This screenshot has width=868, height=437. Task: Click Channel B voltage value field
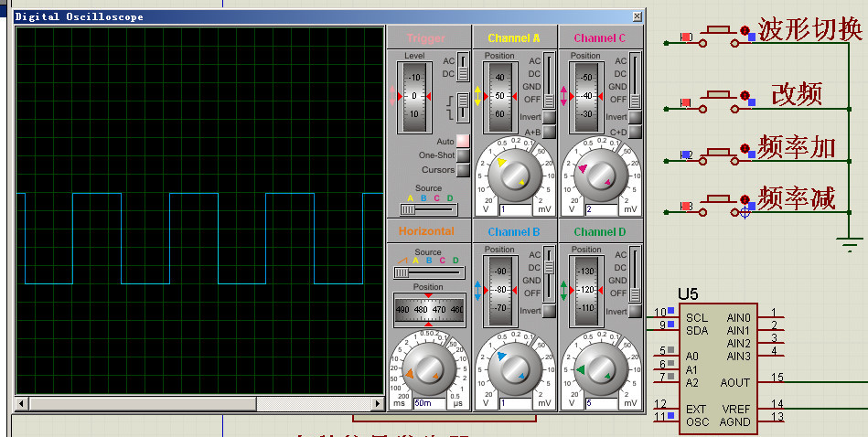point(515,403)
